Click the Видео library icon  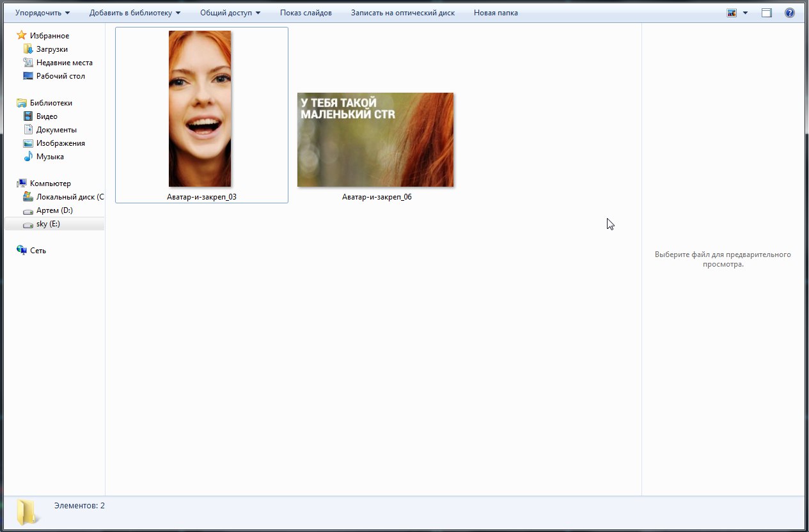[28, 116]
